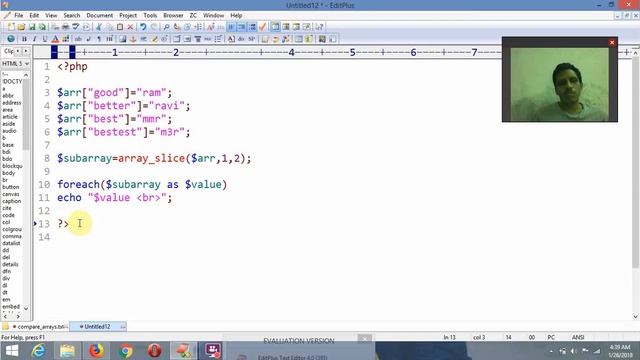Click the Paste clipboard icon
Screen dimensions: 640x360
(120, 27)
